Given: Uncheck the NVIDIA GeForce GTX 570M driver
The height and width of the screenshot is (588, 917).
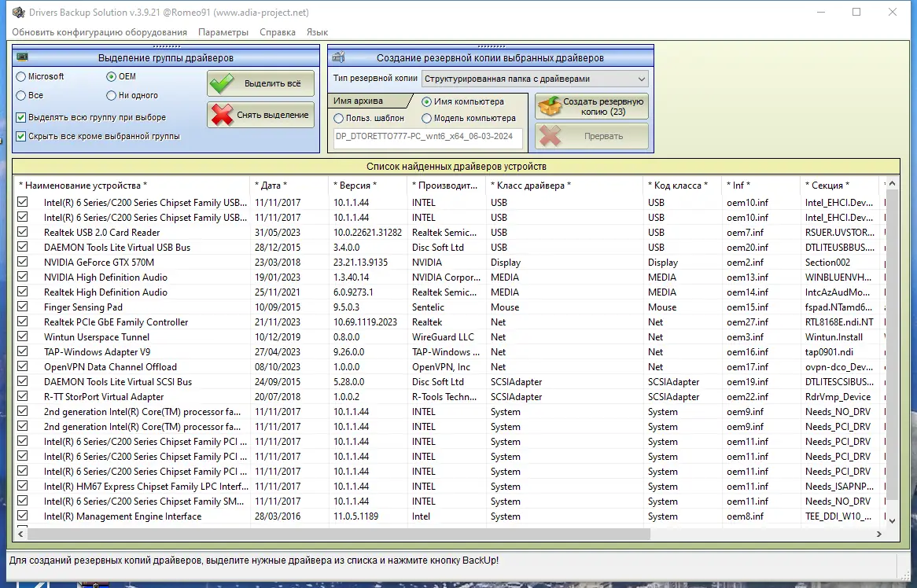Looking at the screenshot, I should click(x=23, y=262).
